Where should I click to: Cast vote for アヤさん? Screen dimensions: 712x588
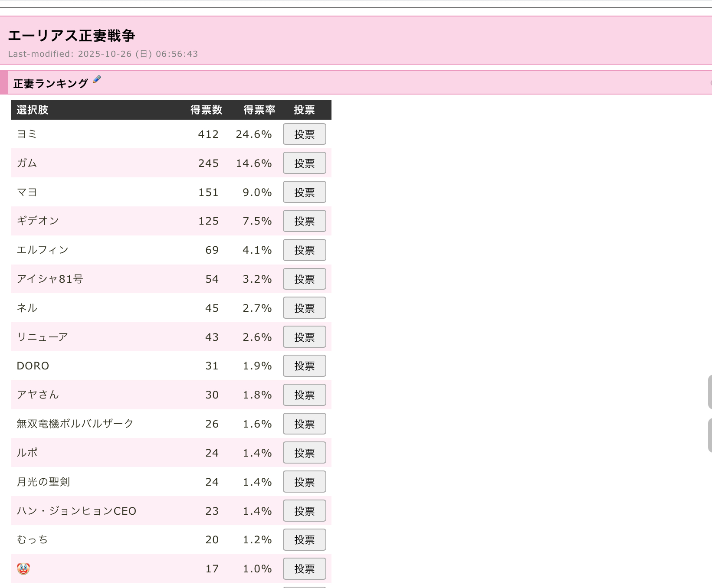pos(304,395)
